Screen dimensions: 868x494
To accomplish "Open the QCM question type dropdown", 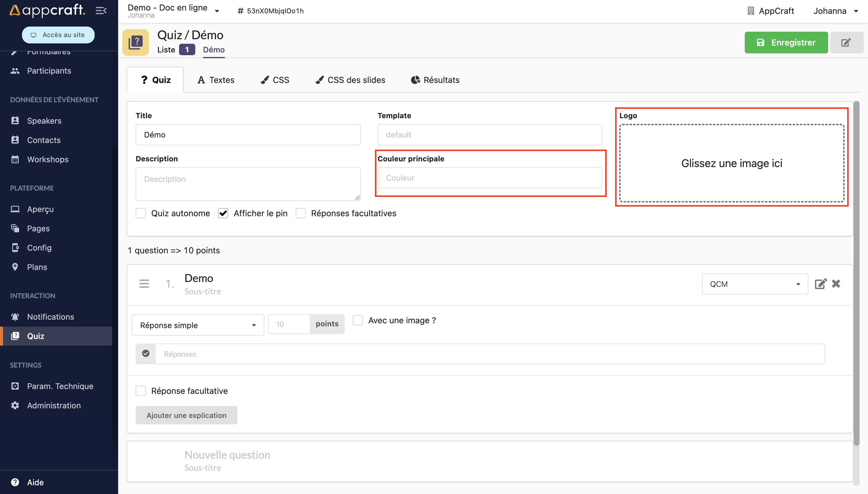I will [754, 284].
